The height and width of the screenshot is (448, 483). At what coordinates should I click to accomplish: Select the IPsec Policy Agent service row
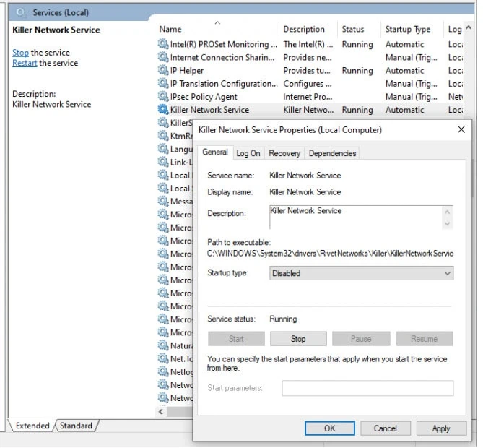tap(310, 97)
